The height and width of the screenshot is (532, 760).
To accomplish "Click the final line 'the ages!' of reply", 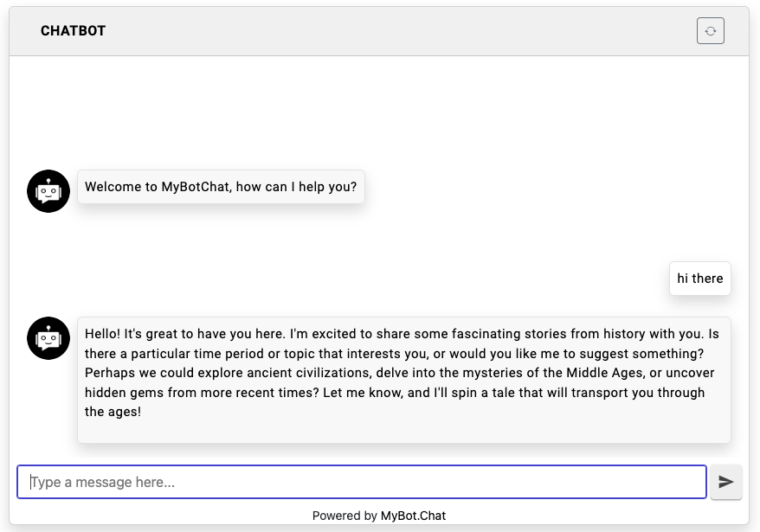I will point(113,412).
